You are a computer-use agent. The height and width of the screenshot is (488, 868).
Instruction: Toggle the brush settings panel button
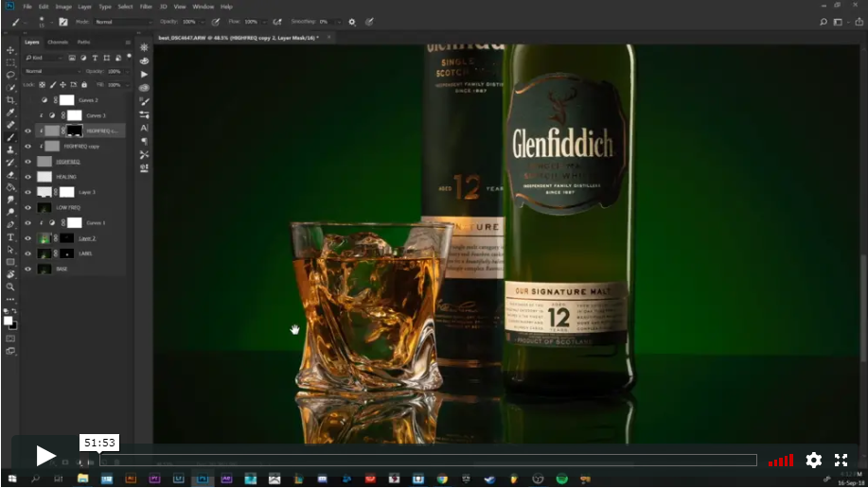[x=63, y=22]
